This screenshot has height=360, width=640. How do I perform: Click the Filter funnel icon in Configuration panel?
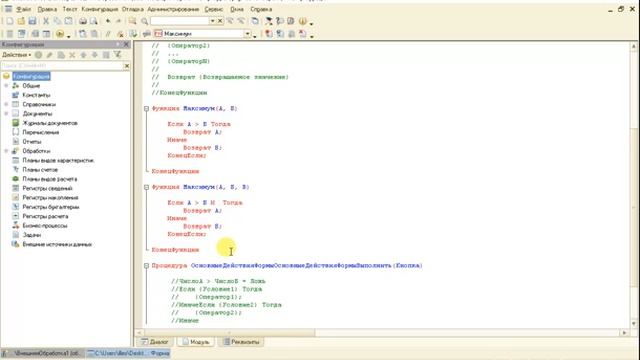tap(118, 55)
